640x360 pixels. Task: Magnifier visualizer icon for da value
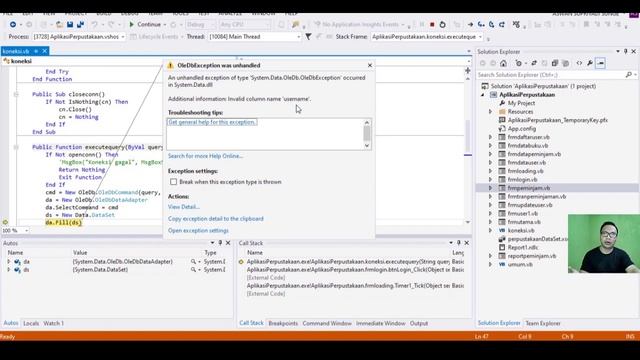(193, 262)
